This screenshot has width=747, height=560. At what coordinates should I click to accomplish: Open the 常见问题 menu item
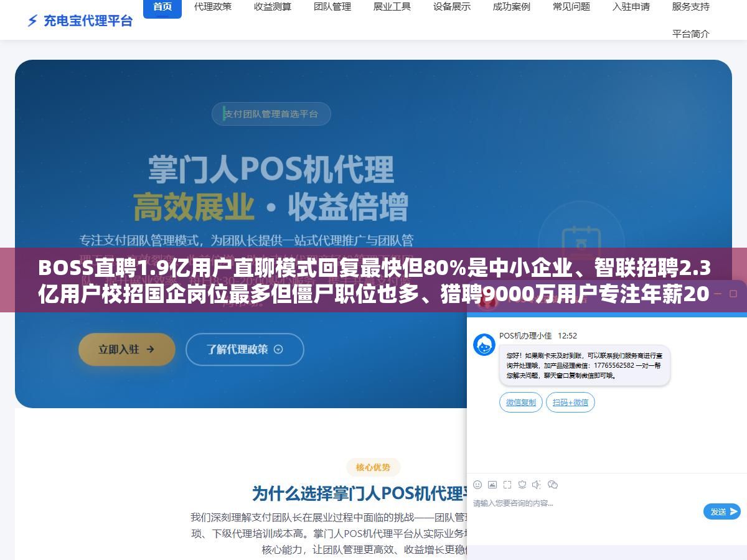tap(571, 7)
